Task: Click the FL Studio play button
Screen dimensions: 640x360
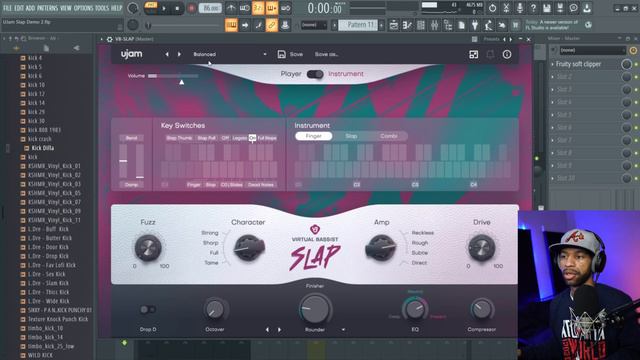Action: click(x=164, y=8)
